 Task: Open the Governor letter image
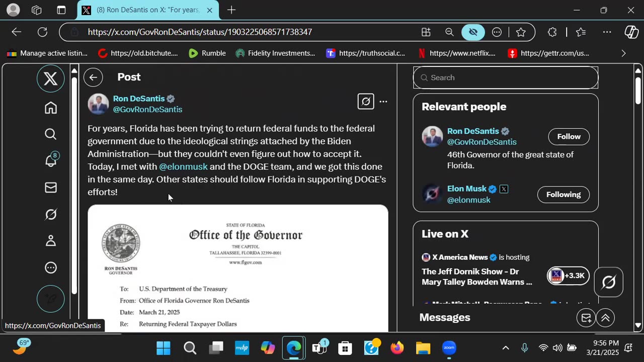[x=238, y=268]
